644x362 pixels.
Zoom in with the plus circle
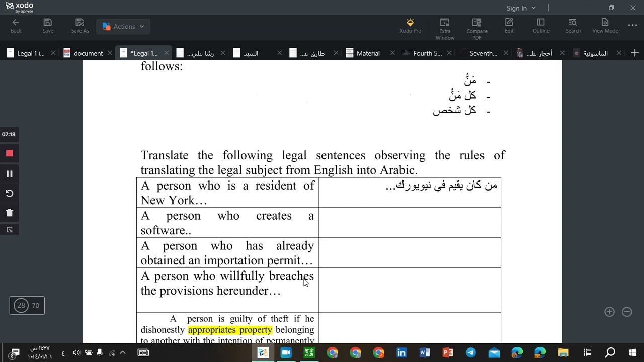609,312
